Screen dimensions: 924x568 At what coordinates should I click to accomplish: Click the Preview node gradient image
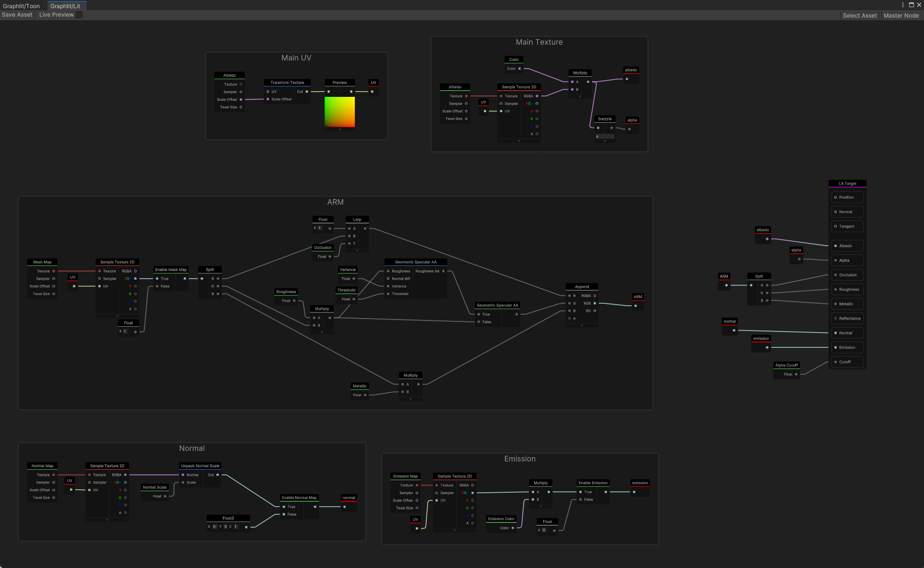[339, 112]
